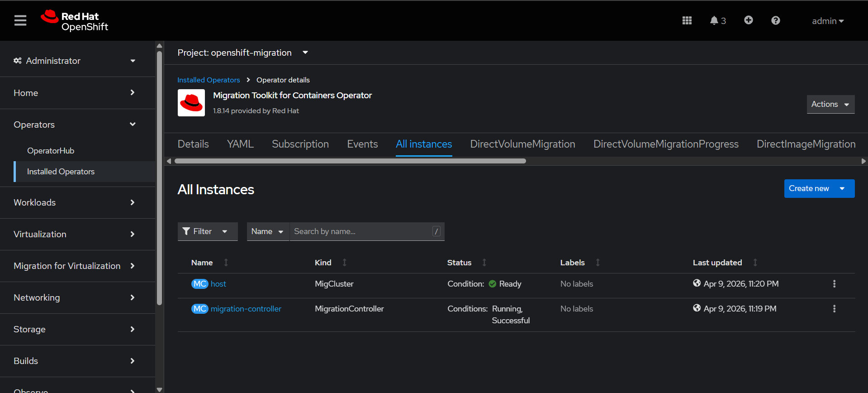This screenshot has height=393, width=868.
Task: Click the Create new button
Action: 809,188
